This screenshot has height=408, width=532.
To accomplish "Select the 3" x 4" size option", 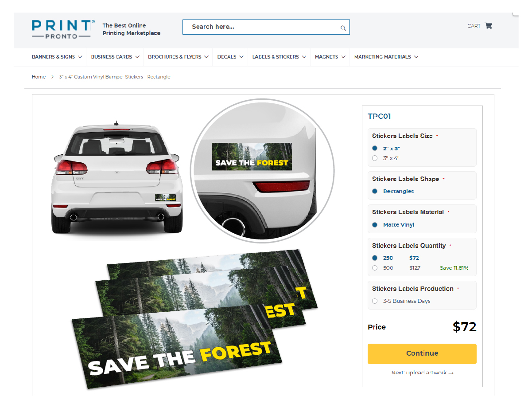I will tap(375, 158).
